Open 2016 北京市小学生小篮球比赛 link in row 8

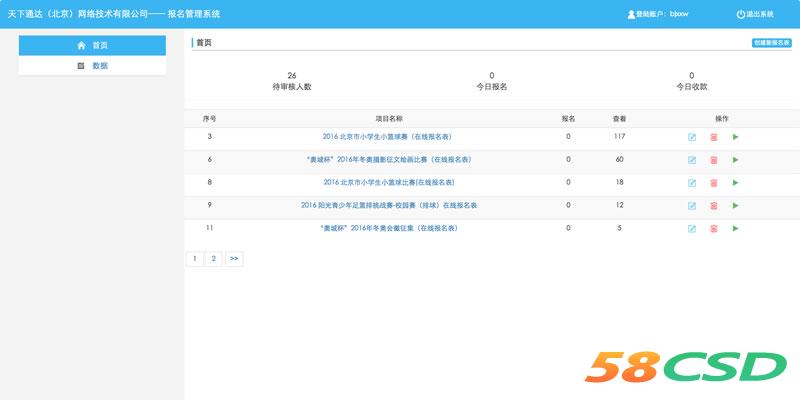coord(389,183)
